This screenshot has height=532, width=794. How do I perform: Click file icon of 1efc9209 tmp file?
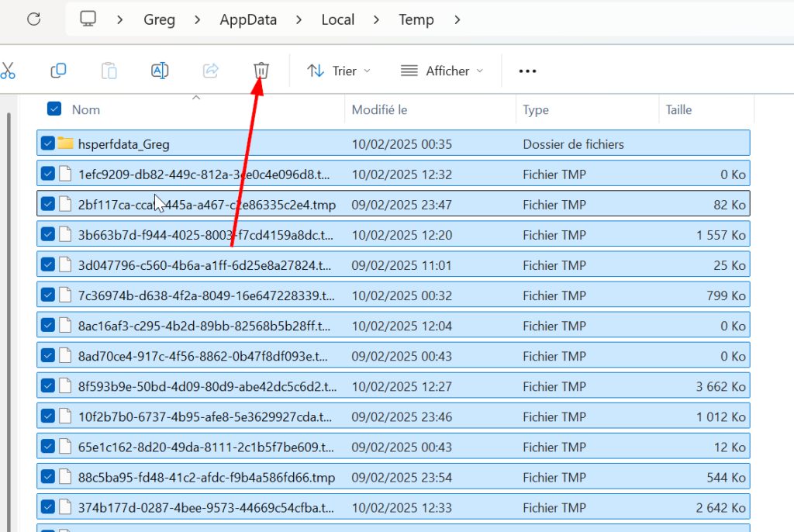pos(65,174)
